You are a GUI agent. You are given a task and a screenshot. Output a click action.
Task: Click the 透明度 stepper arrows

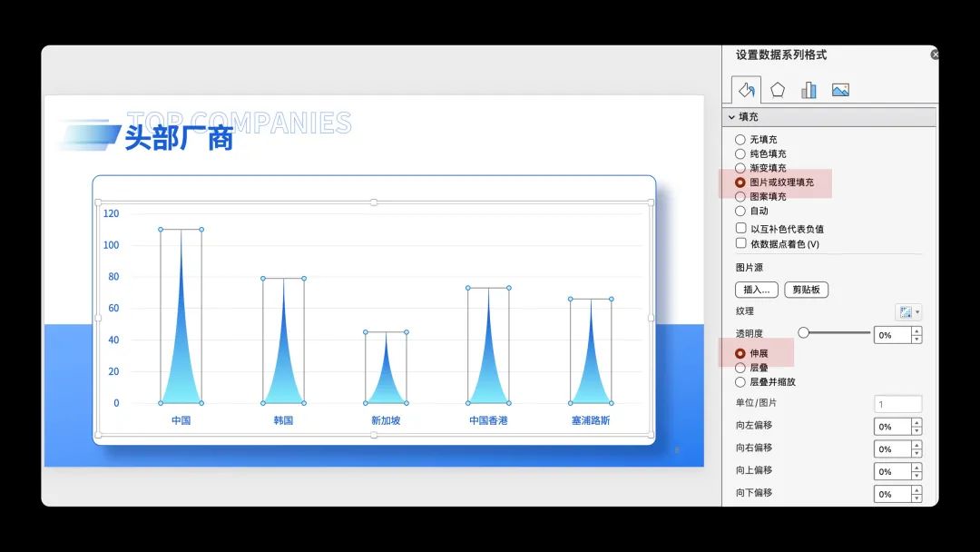(916, 335)
